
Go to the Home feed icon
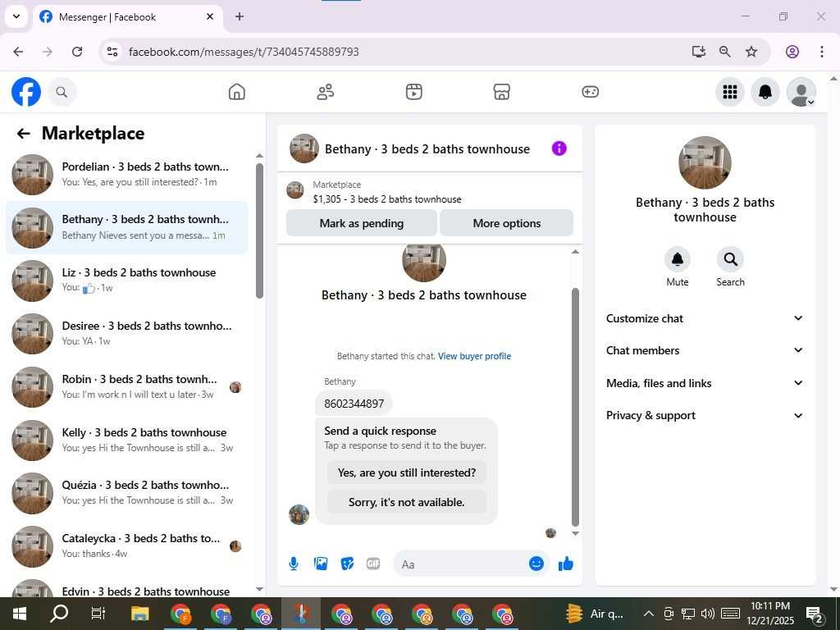point(237,92)
